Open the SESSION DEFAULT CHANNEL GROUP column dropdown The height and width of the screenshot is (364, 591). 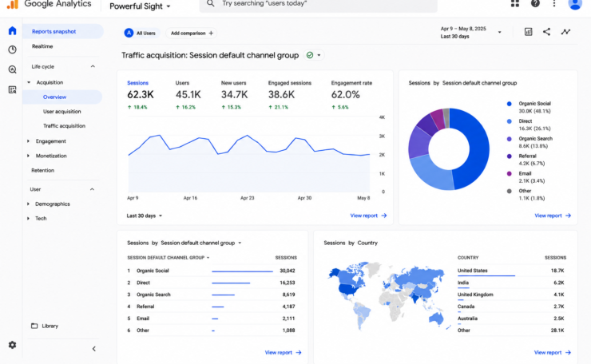click(208, 258)
